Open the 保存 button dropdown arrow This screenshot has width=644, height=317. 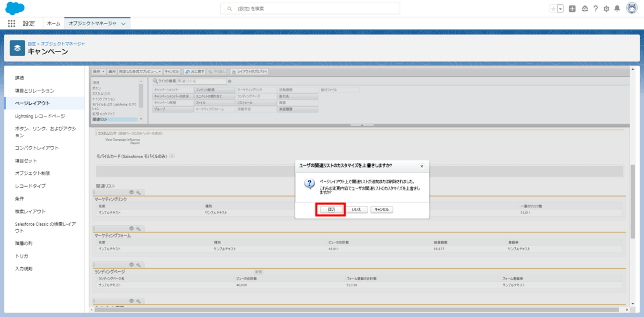point(104,71)
